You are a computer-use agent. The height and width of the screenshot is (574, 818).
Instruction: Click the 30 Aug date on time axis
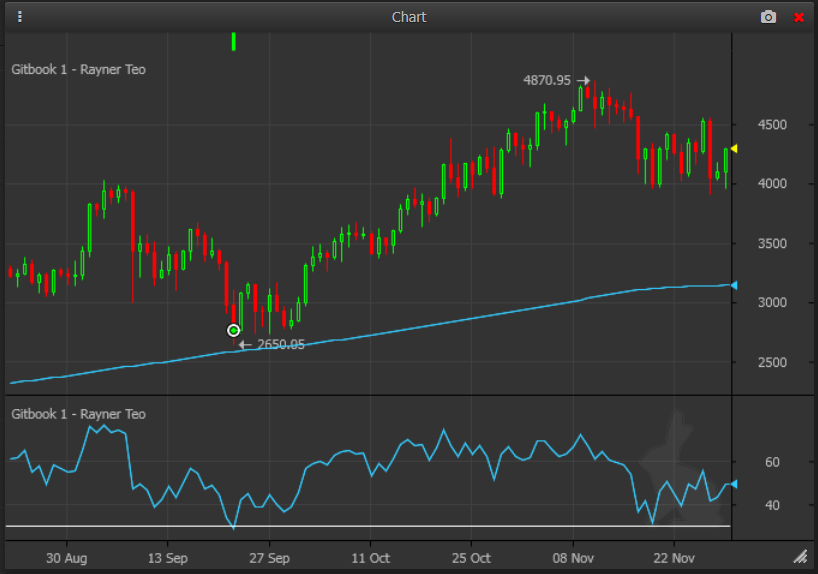pyautogui.click(x=67, y=557)
